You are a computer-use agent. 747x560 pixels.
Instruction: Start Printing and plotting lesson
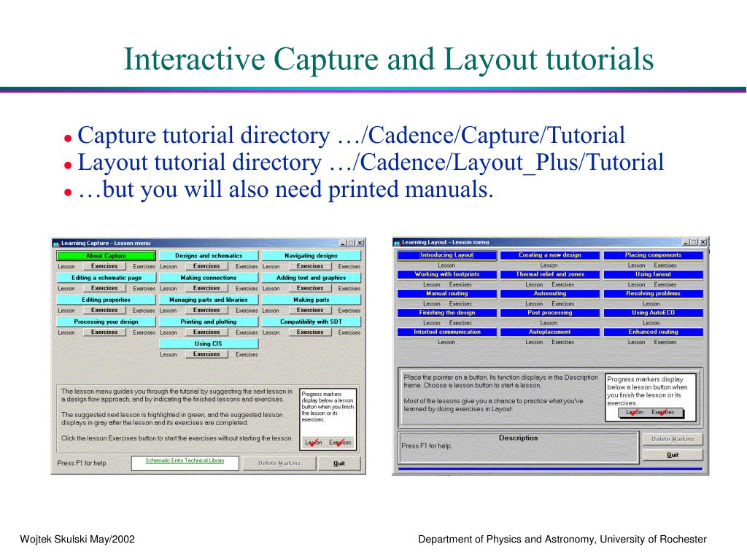[209, 322]
